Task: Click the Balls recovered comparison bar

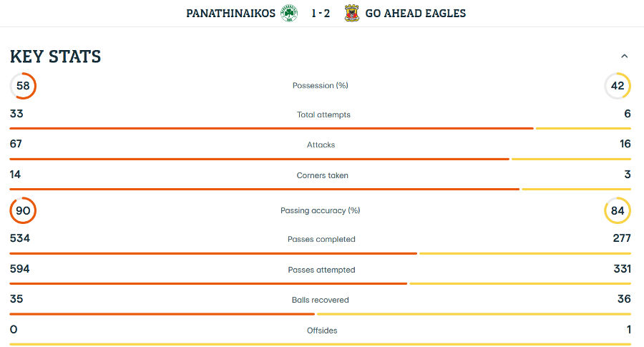Action: [x=320, y=313]
